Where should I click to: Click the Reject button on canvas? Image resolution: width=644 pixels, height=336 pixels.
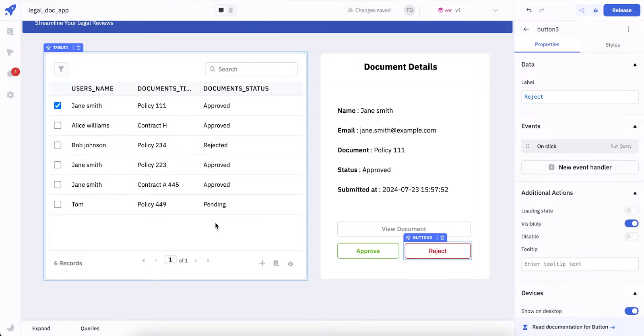[438, 251]
